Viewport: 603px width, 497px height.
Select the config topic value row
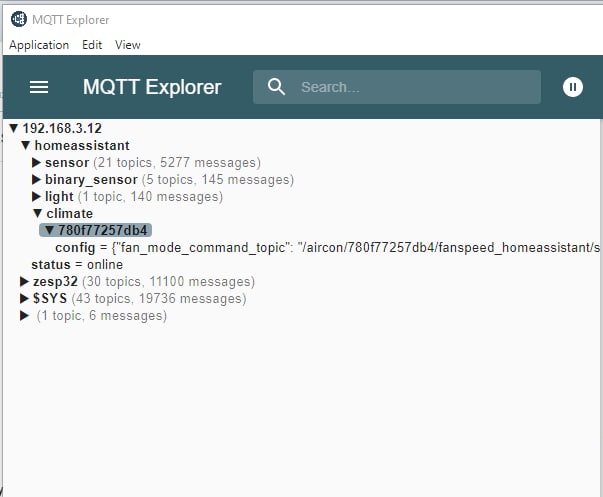coord(327,247)
